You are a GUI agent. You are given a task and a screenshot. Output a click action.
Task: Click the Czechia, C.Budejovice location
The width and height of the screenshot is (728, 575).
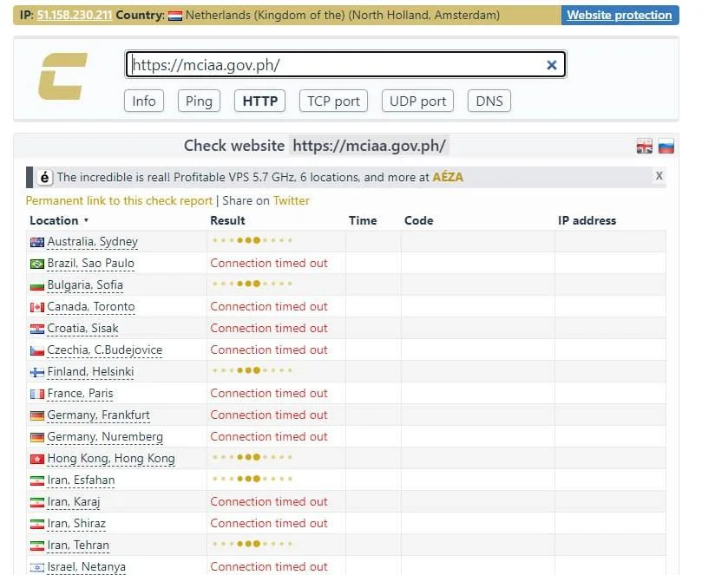click(105, 350)
